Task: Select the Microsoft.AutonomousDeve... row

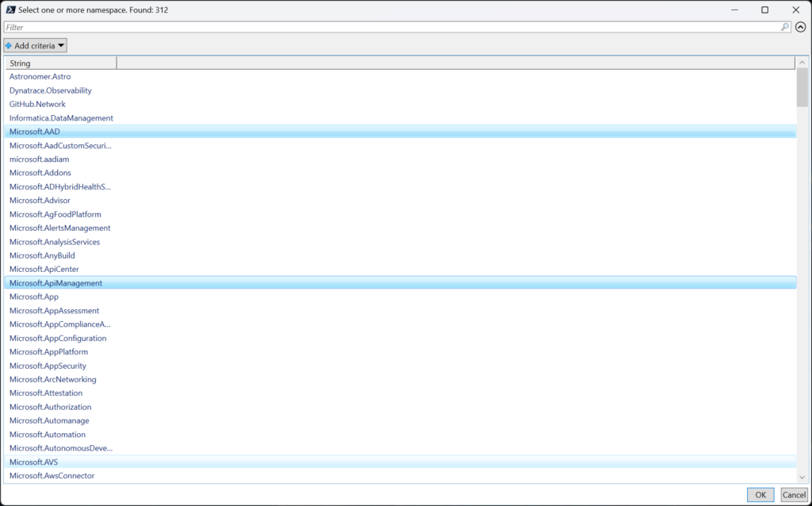Action: [x=400, y=448]
